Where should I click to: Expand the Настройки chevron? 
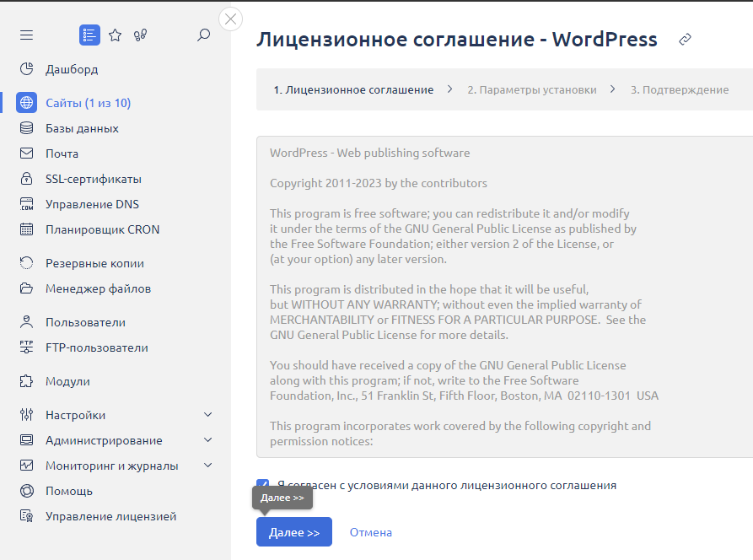pyautogui.click(x=208, y=414)
